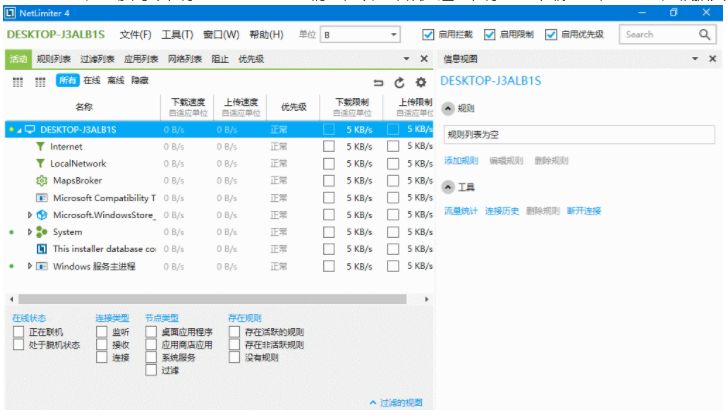The width and height of the screenshot is (728, 415).
Task: Click the Microsoft Compatibility T app icon
Action: [x=42, y=198]
